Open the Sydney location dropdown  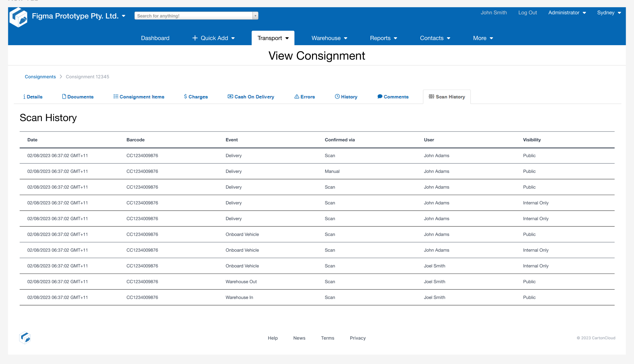tap(609, 13)
